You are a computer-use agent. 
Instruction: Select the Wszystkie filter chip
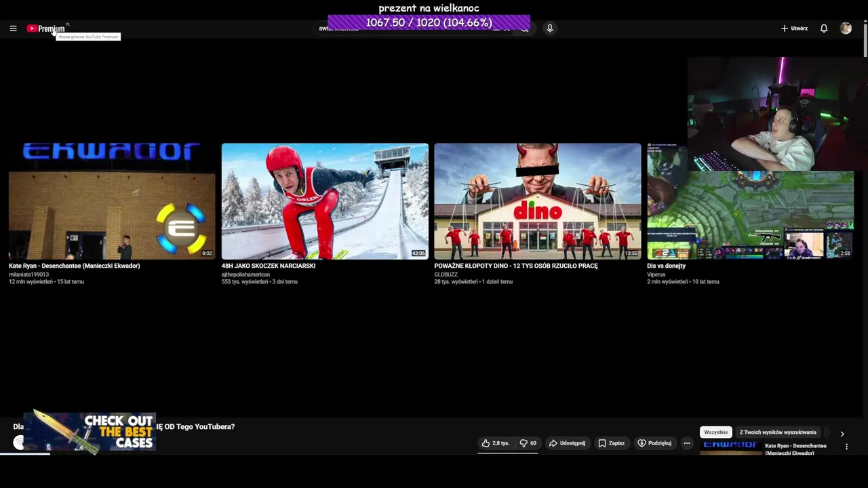(x=716, y=432)
